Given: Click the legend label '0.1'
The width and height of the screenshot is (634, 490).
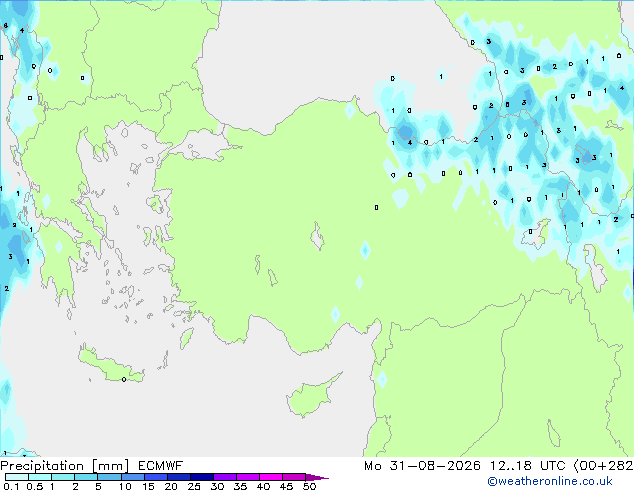Looking at the screenshot, I should (11, 486).
